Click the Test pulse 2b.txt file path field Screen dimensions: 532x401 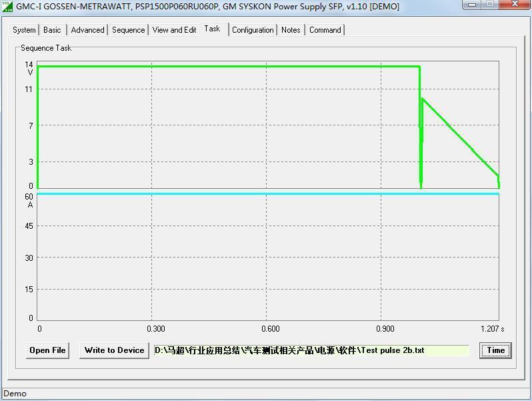(x=311, y=350)
